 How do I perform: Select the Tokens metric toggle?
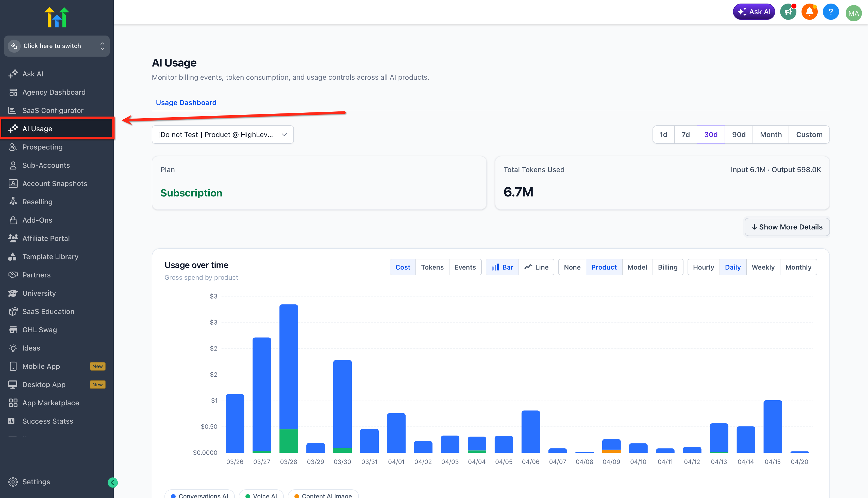pos(432,267)
